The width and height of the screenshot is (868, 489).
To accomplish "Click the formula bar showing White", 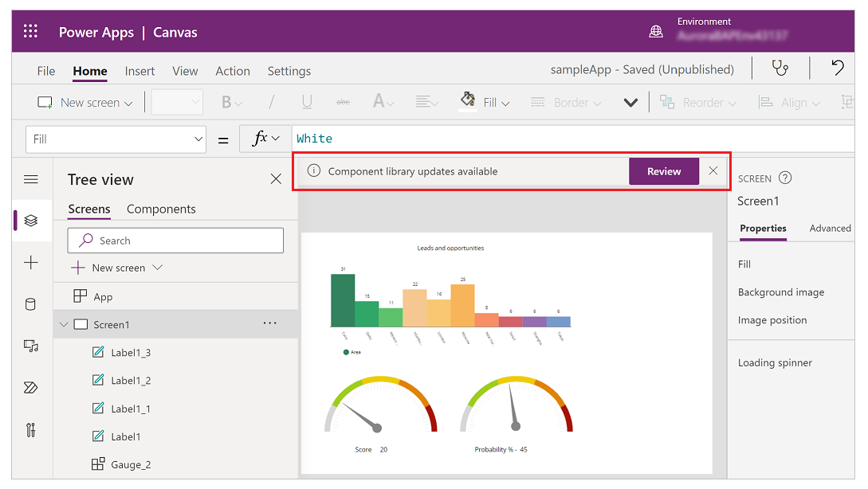I will point(573,139).
